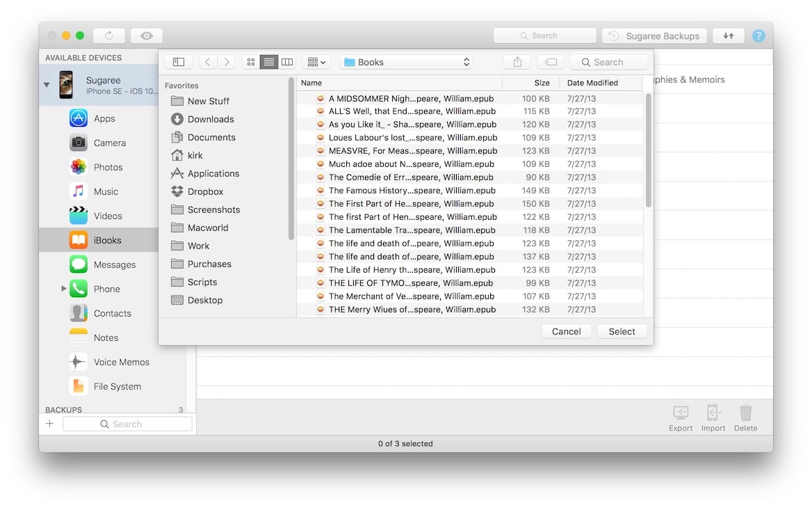Open the Books folder location popup
This screenshot has height=508, width=812.
coord(406,62)
